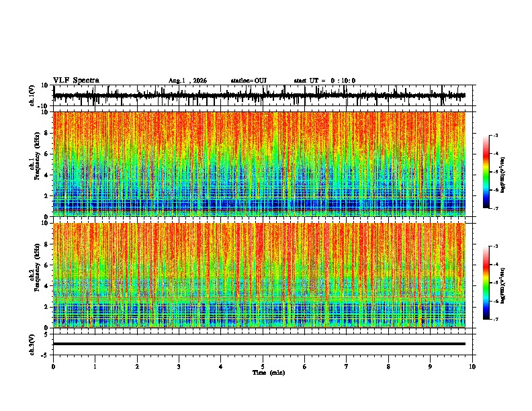
Task: Click the ch.2 color scale log(PSD) label
Action: [503, 285]
